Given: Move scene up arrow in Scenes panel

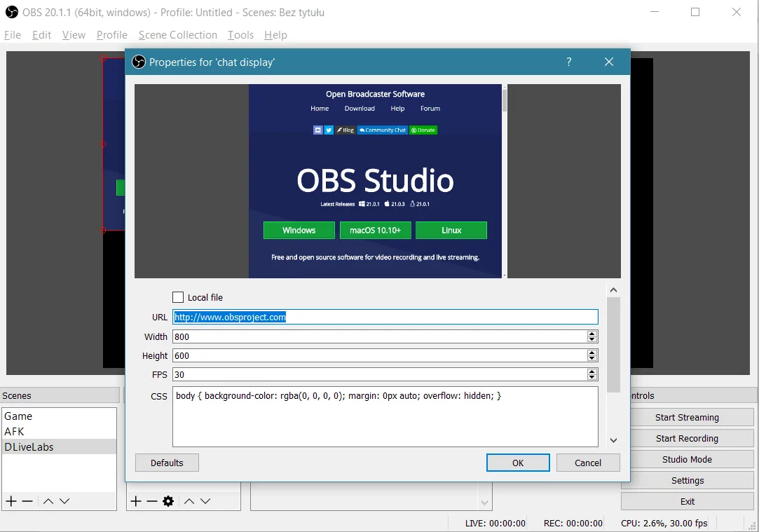Looking at the screenshot, I should coord(48,501).
